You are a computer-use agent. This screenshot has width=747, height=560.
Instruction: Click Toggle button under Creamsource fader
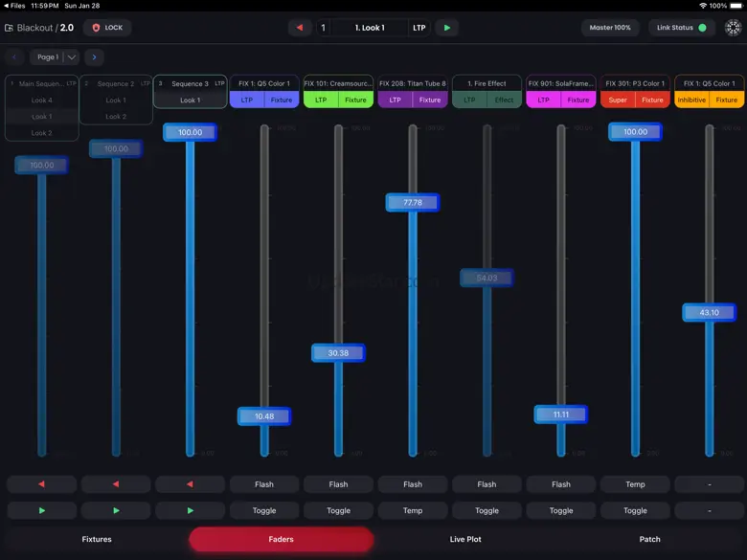click(338, 510)
